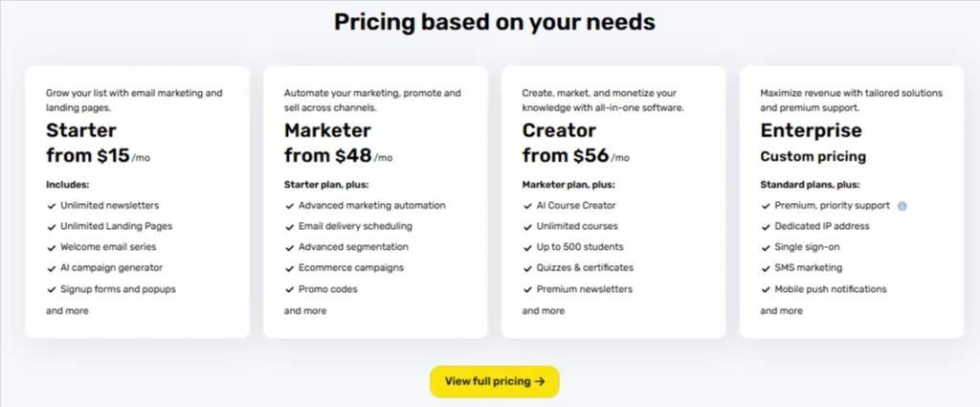Expand 'and more' under Enterprise plan

pos(781,310)
